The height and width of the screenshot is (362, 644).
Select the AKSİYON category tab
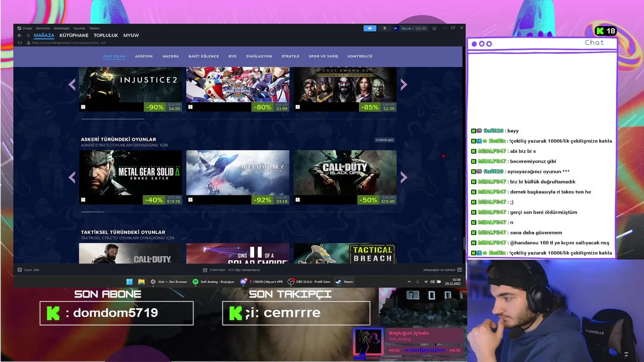click(x=143, y=56)
